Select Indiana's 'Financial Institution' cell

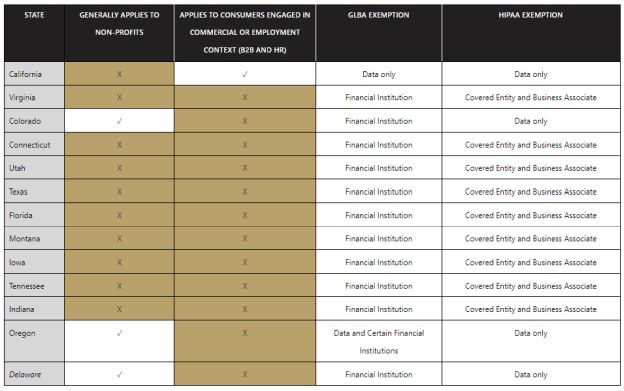(378, 309)
